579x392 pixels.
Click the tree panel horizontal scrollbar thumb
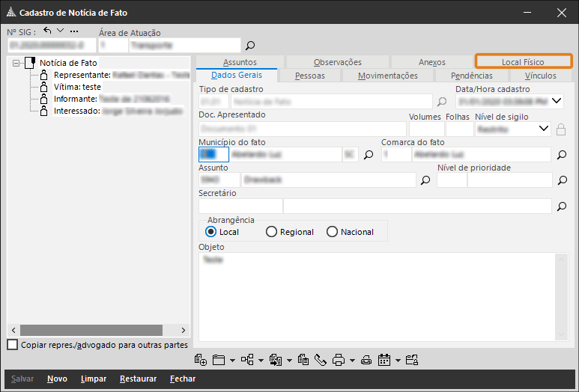tap(91, 330)
